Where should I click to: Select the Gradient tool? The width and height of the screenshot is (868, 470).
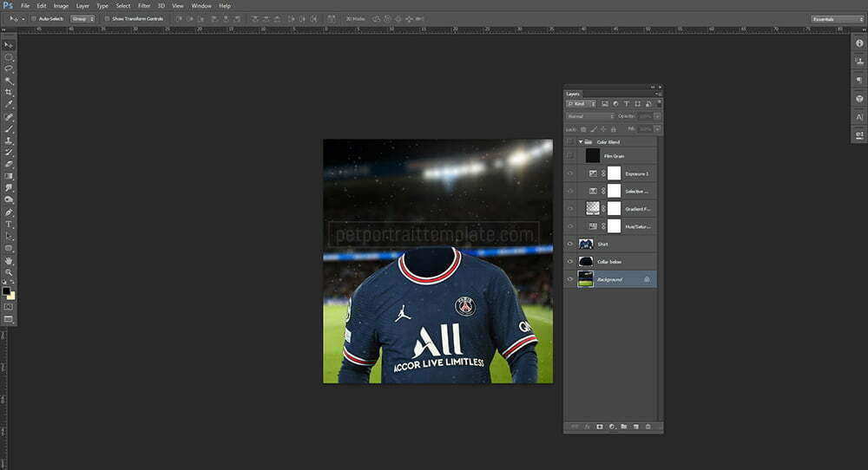9,176
